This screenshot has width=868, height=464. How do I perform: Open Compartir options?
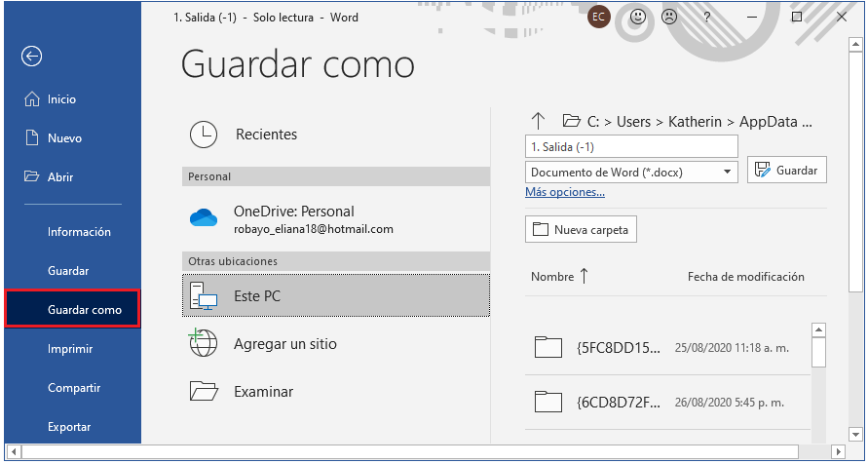coord(72,388)
